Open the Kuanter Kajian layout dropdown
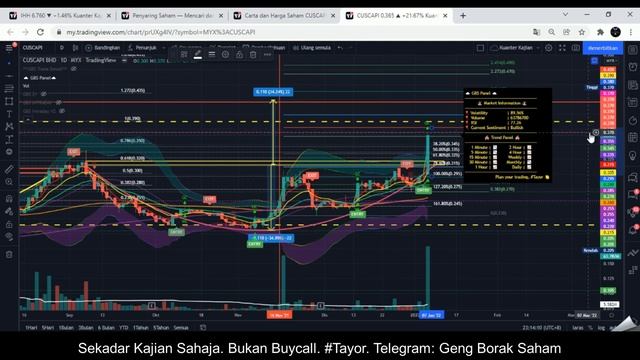Screen dimensions: 640x360 click(x=515, y=48)
